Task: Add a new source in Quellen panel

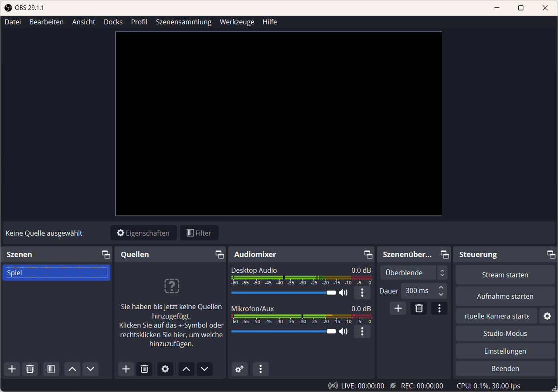Action: point(126,369)
